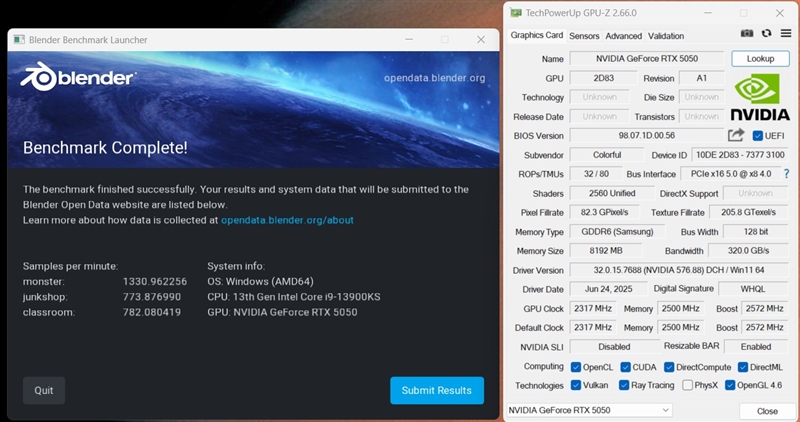Click Submit Results in Blender Benchmark

coord(437,390)
